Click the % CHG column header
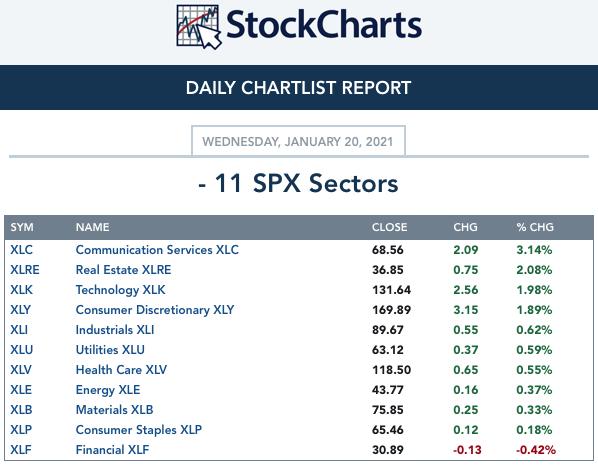 pos(535,227)
